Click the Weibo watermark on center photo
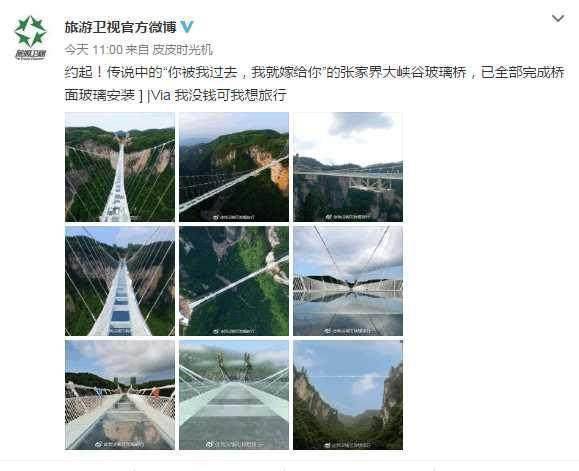Image resolution: width=579 pixels, height=471 pixels. click(234, 331)
